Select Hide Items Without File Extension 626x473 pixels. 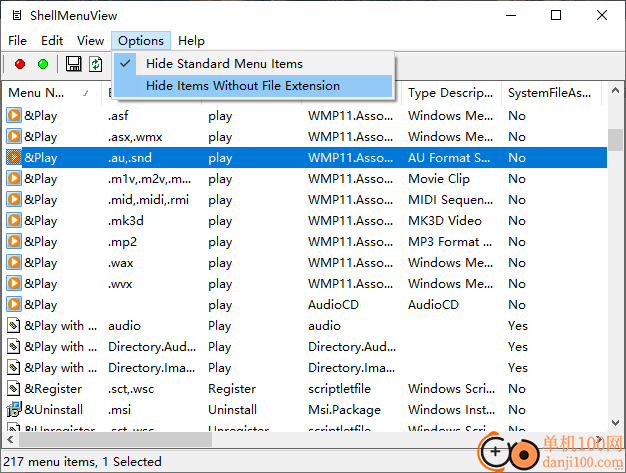pos(253,86)
